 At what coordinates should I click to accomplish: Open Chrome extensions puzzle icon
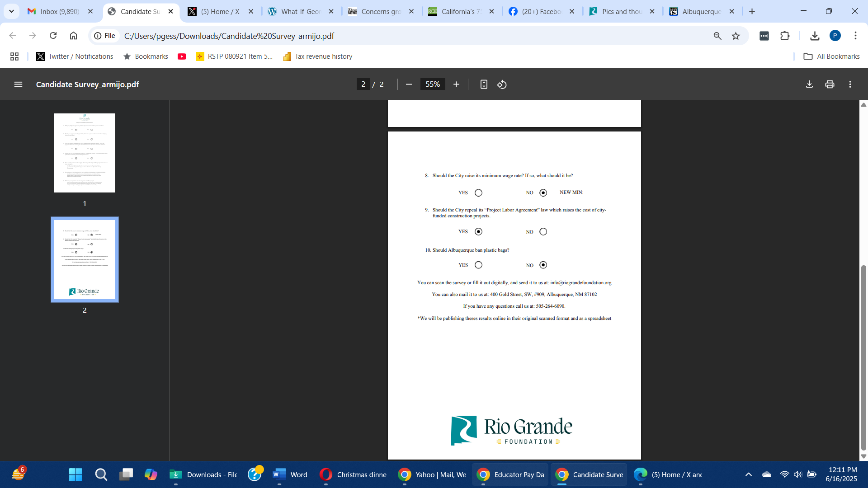[785, 36]
